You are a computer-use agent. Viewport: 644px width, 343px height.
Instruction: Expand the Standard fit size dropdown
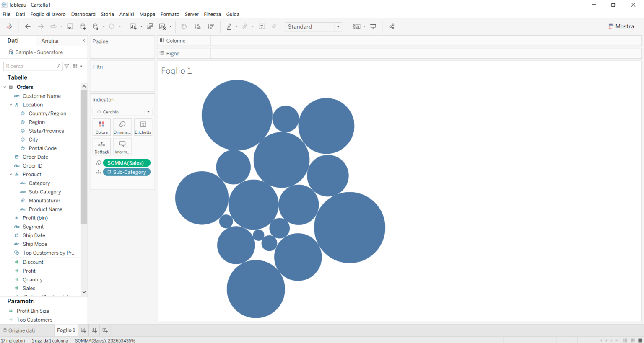338,26
